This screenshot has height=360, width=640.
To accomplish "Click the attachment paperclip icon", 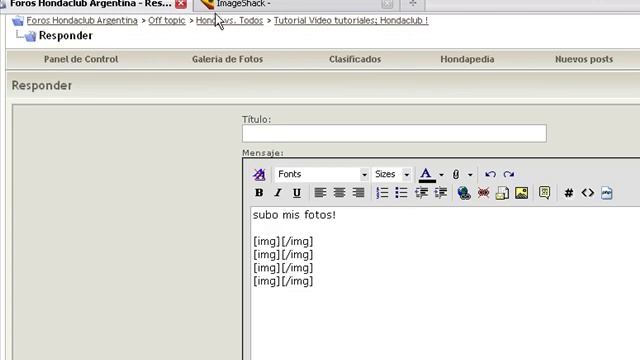I will (x=456, y=175).
